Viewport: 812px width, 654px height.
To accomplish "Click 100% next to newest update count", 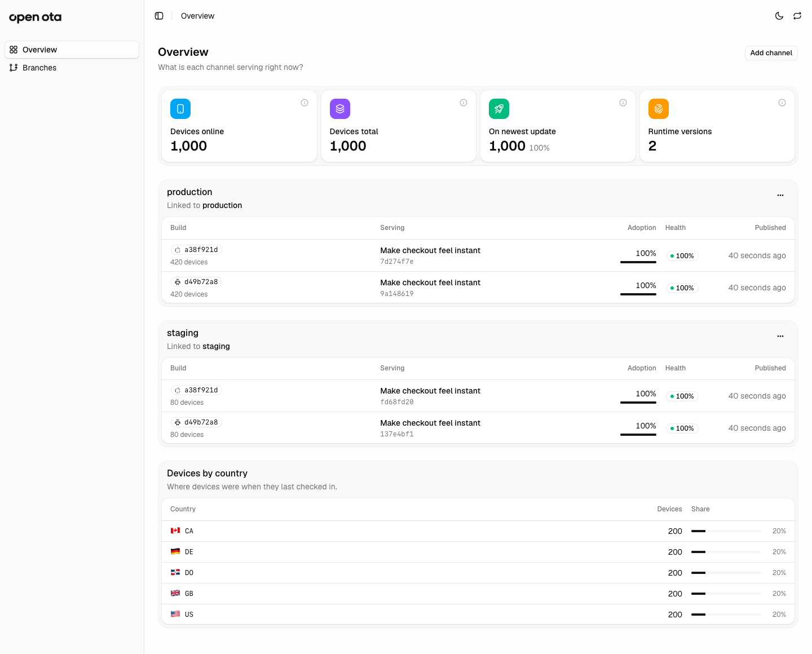I will pos(539,148).
